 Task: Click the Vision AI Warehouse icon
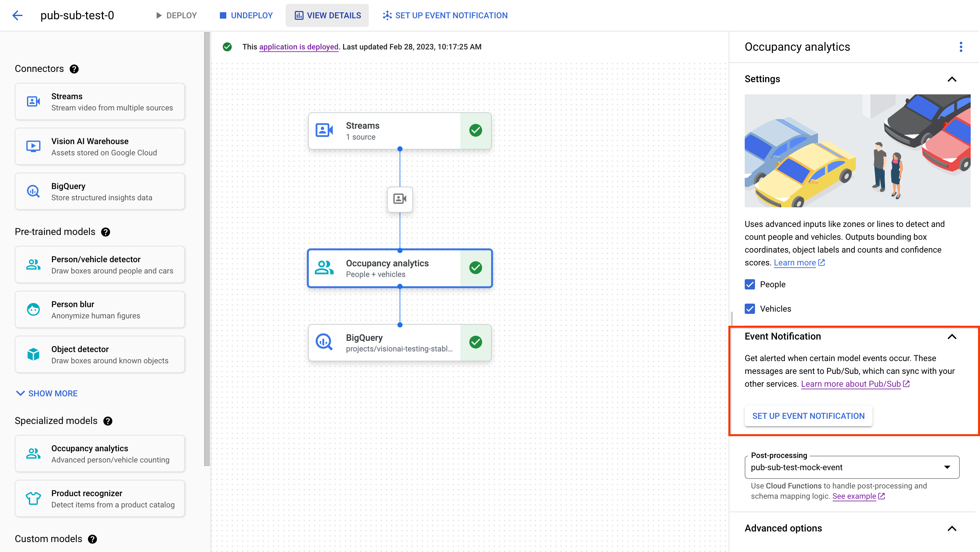[34, 146]
